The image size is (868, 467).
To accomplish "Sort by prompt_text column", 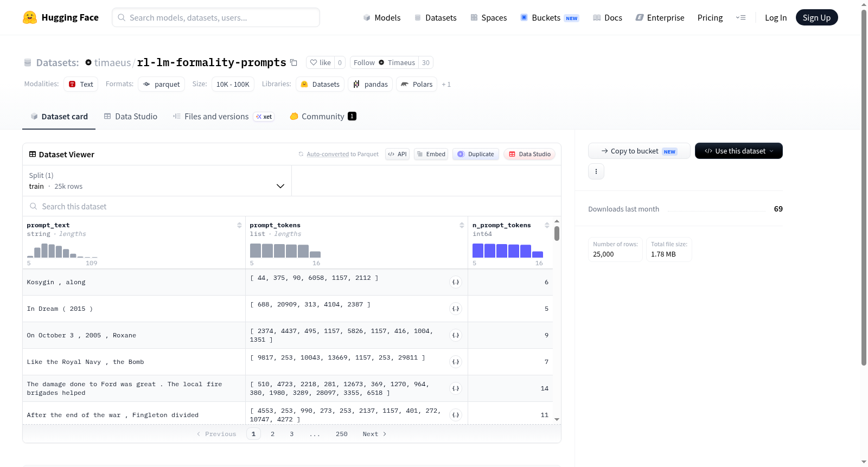I will 239,225.
